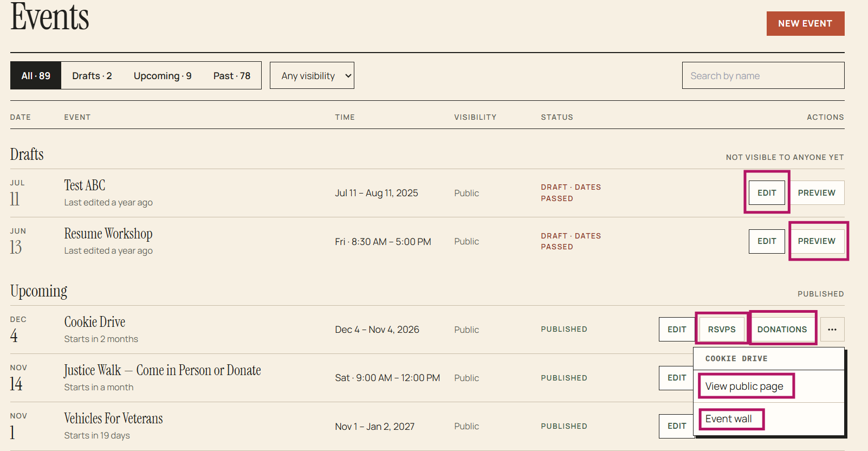Open the Test ABC event title
The width and height of the screenshot is (868, 451).
[x=85, y=185]
